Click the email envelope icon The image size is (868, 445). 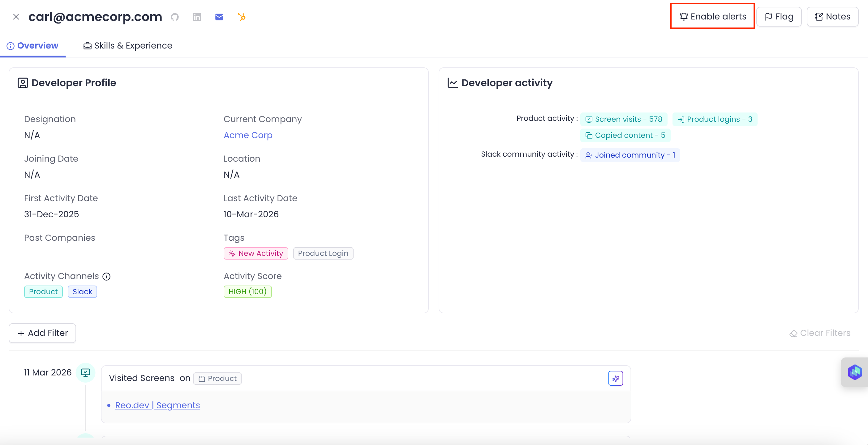coord(219,17)
